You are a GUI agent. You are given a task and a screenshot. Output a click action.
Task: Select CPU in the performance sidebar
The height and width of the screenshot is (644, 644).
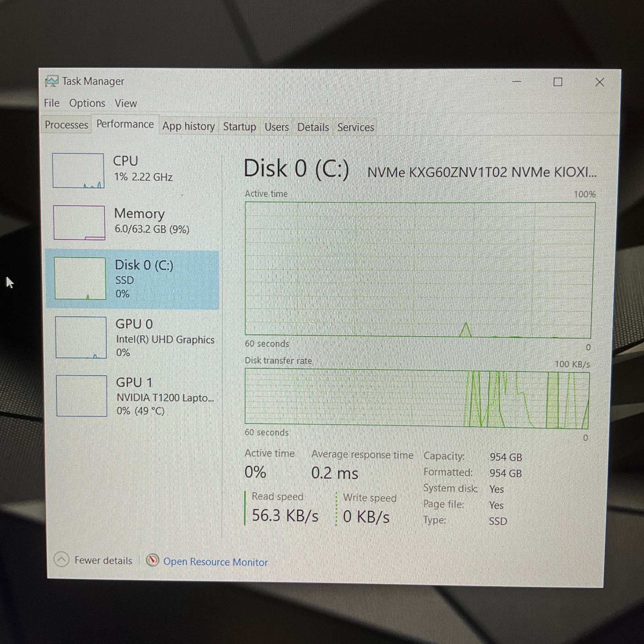point(132,170)
